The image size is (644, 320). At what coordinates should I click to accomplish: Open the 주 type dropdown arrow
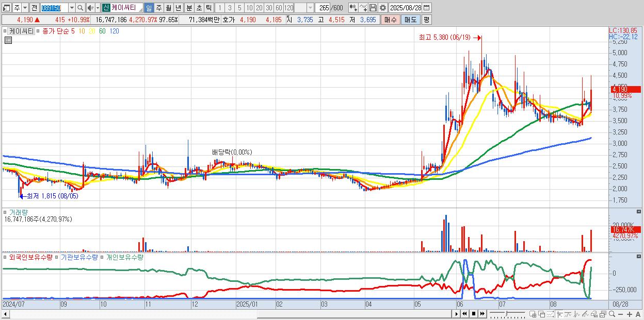pyautogui.click(x=24, y=8)
